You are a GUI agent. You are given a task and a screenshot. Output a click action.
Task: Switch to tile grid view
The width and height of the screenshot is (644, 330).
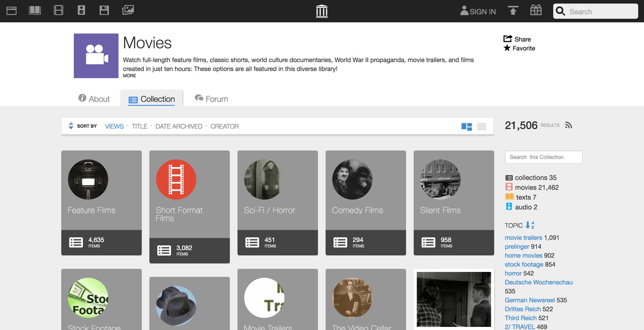[467, 127]
